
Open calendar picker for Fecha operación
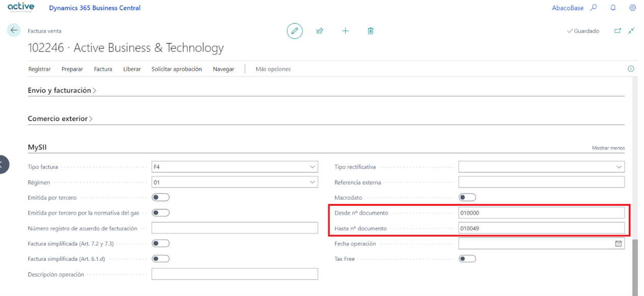click(x=618, y=244)
